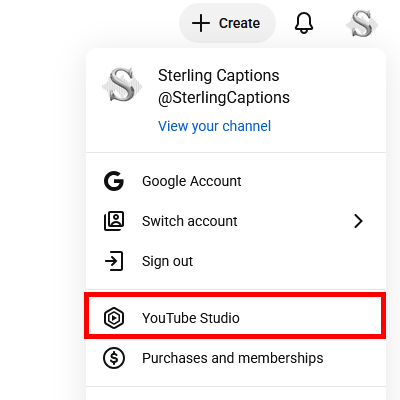
Task: Select Google Account menu entry
Action: [236, 181]
